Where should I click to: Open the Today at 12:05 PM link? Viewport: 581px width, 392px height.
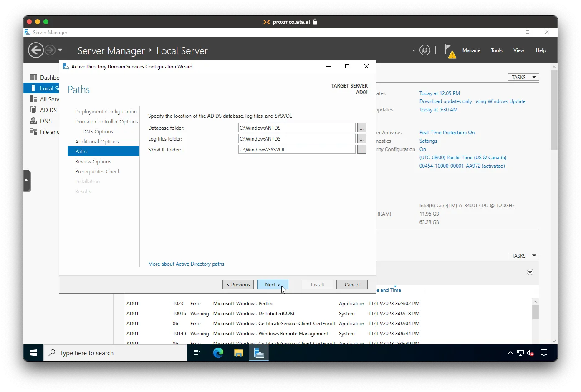pos(440,93)
